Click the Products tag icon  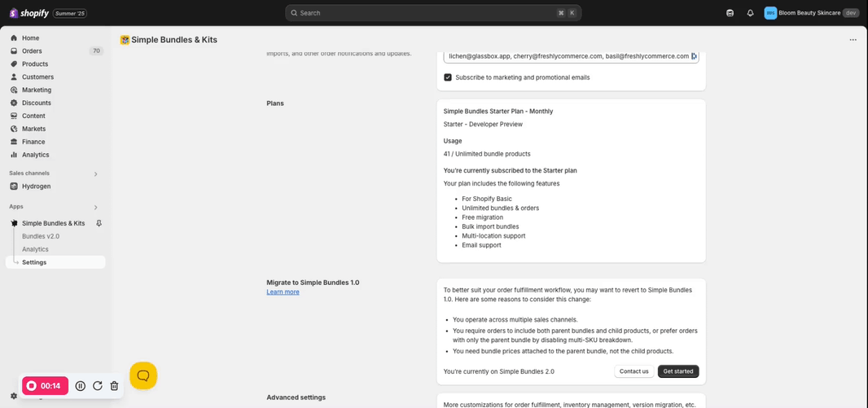point(14,64)
